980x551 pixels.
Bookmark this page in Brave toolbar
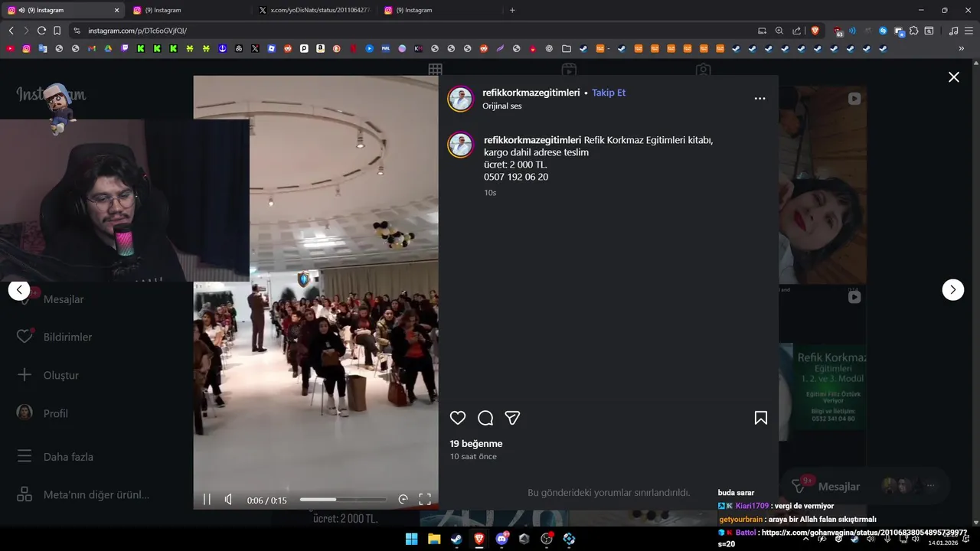coord(57,31)
